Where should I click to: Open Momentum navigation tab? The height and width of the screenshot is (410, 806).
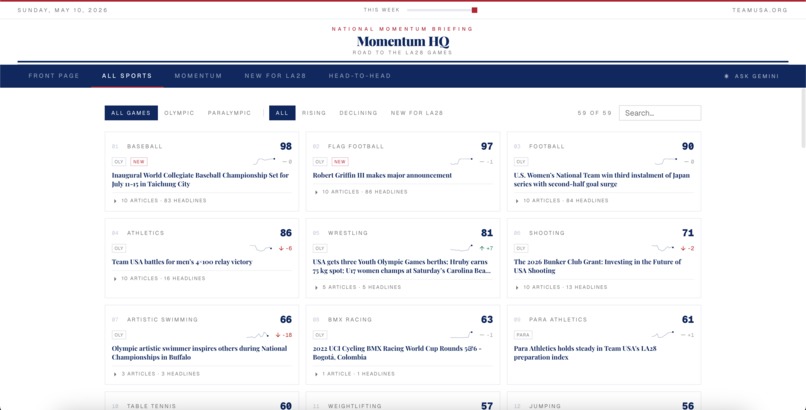[x=198, y=76]
